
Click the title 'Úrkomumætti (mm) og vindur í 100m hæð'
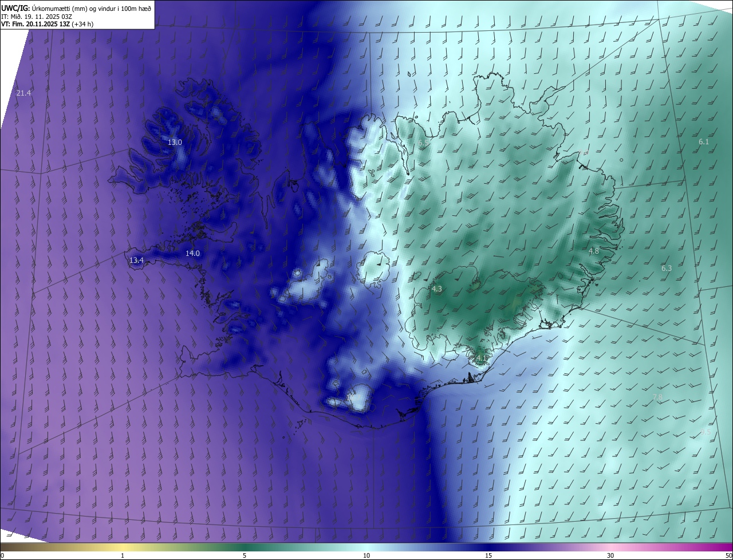(92, 7)
